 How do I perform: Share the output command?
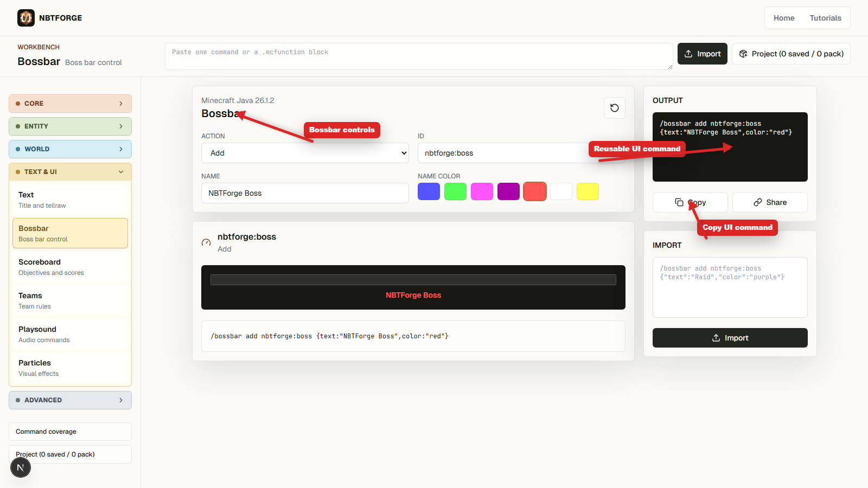[770, 202]
